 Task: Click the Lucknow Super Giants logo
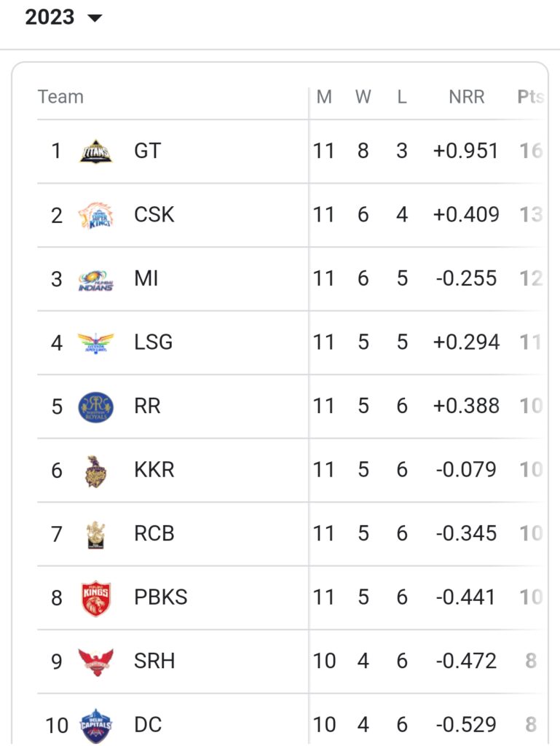pyautogui.click(x=95, y=343)
